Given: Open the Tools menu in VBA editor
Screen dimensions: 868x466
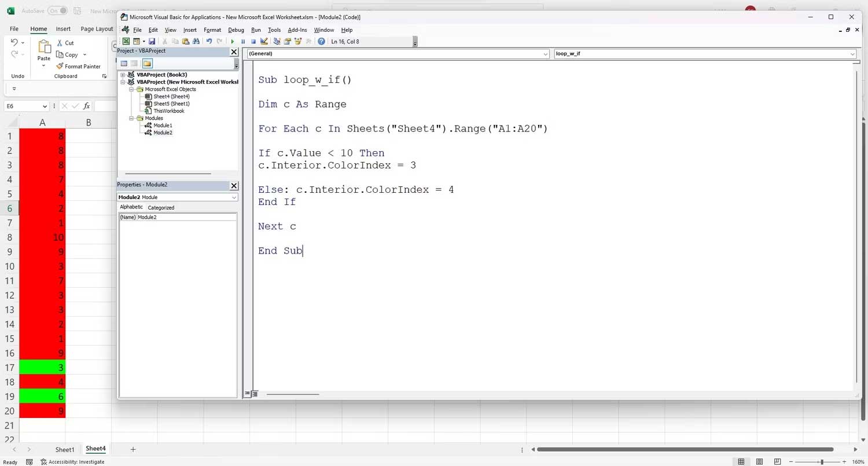Looking at the screenshot, I should click(x=274, y=30).
